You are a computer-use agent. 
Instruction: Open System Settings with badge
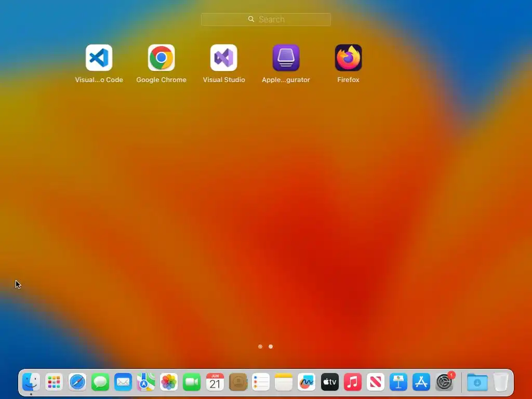(x=445, y=382)
